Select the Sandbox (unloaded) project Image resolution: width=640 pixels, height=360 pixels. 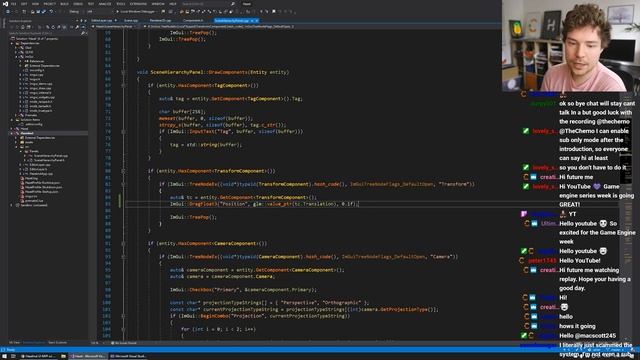(34, 205)
